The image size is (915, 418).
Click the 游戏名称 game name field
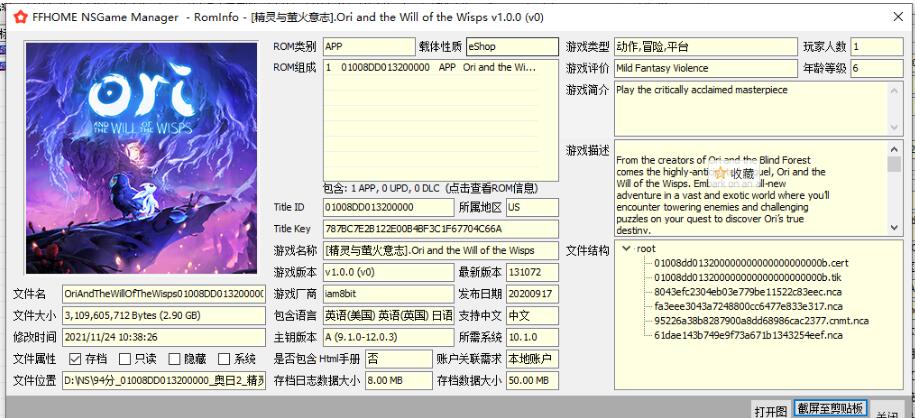pyautogui.click(x=441, y=250)
